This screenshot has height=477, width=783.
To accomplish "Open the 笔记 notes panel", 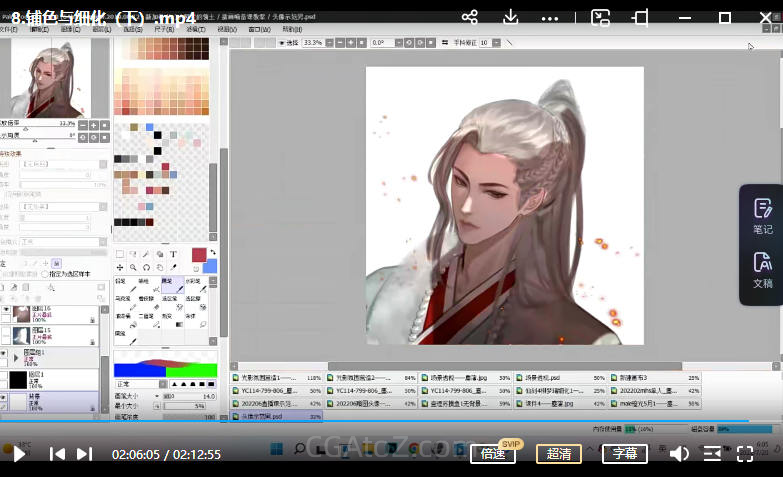I will pyautogui.click(x=762, y=215).
